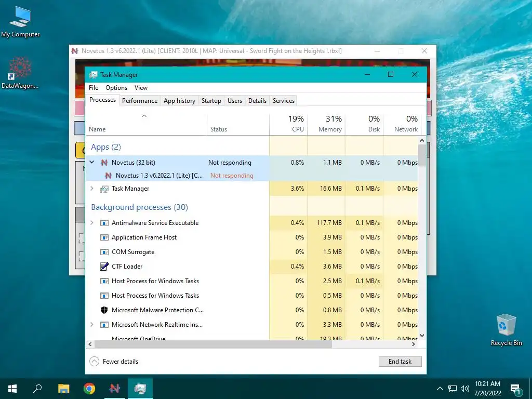Click the Novetus window title bar icon
532x399 pixels.
click(75, 51)
